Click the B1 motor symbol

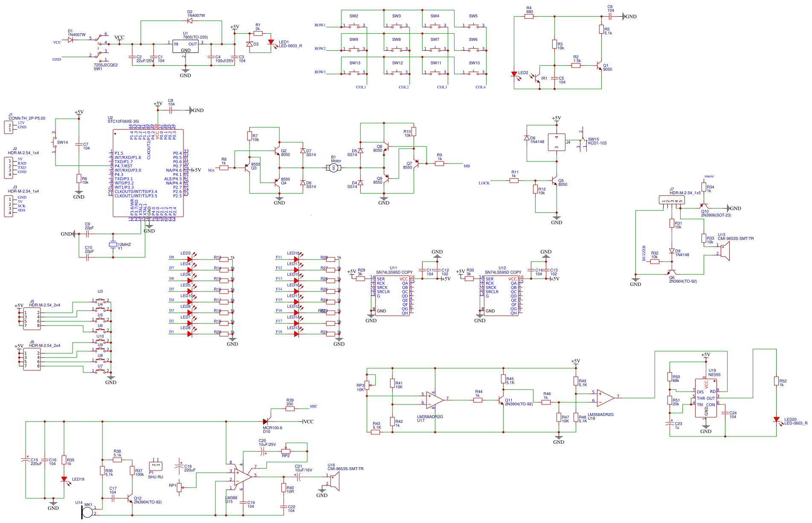point(333,168)
